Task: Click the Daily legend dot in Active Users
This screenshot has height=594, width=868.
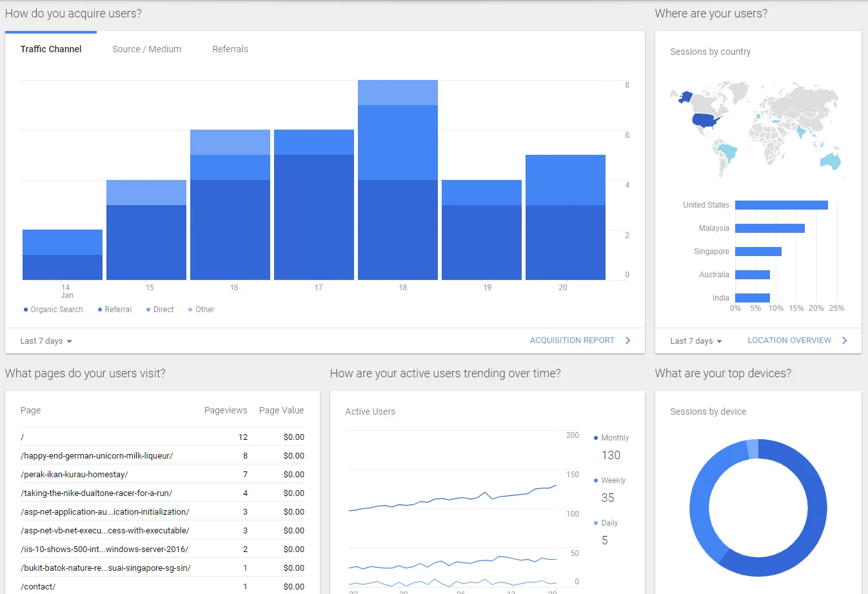Action: click(596, 523)
